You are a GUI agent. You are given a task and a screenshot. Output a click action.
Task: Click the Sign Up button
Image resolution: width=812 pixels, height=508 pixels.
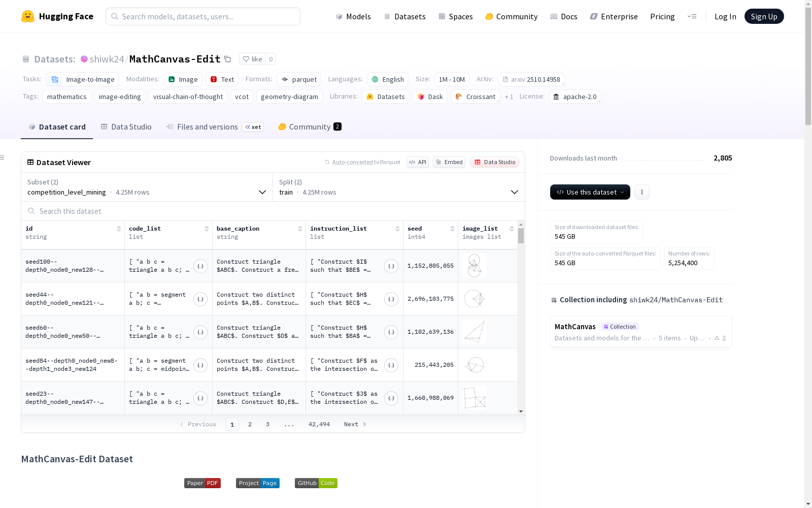764,16
